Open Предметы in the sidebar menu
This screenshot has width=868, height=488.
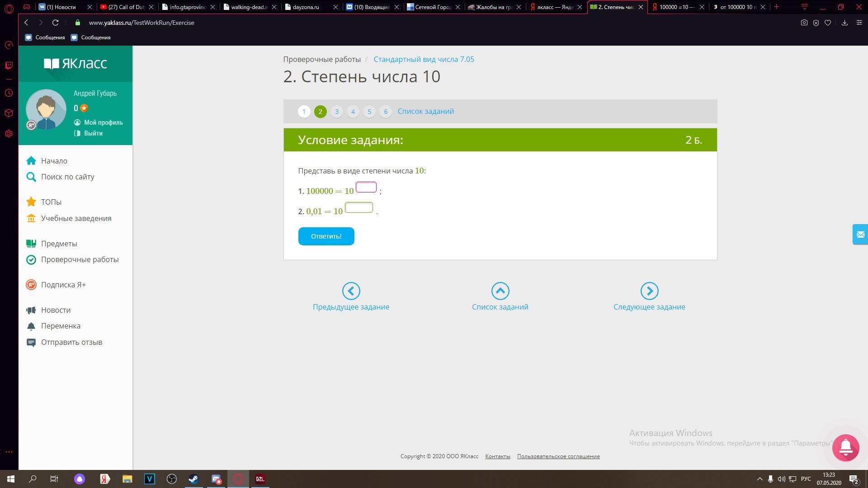[x=59, y=244]
